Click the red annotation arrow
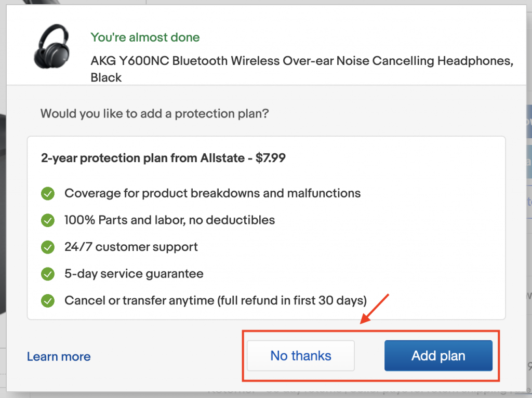This screenshot has width=532, height=398. point(376,308)
